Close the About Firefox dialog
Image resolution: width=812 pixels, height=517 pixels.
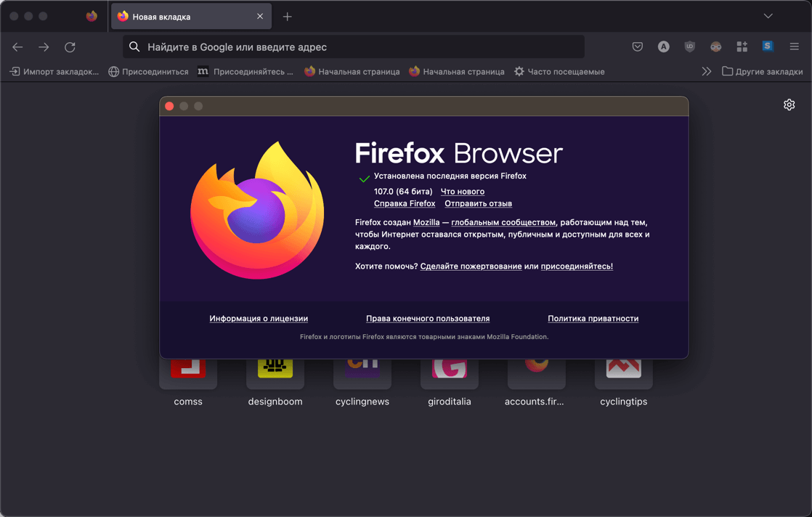coord(169,106)
